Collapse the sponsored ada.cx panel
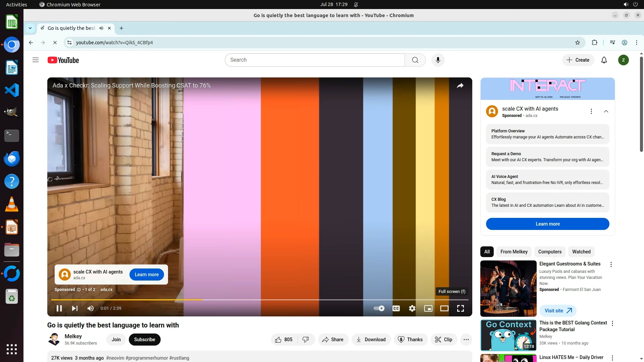644x362 pixels. 606,111
